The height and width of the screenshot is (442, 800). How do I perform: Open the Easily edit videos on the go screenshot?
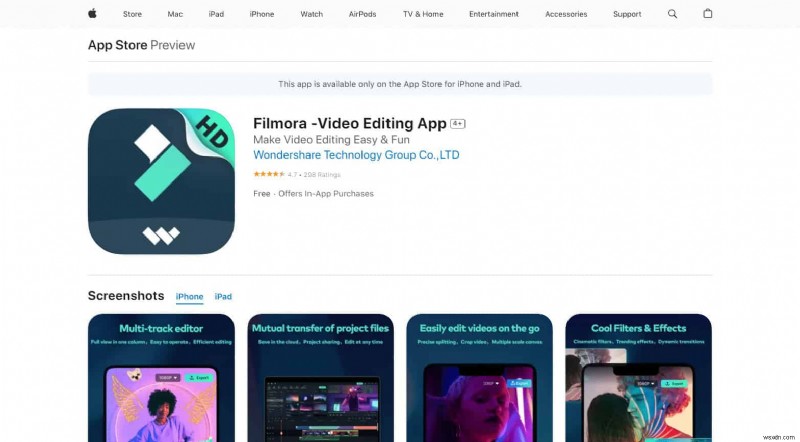480,378
